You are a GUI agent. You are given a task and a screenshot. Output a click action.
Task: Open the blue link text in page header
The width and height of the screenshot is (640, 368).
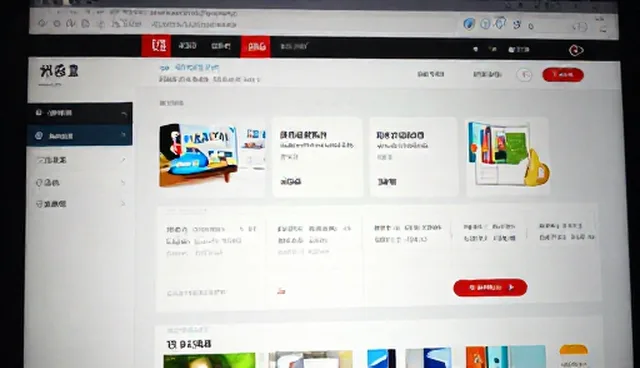click(189, 67)
